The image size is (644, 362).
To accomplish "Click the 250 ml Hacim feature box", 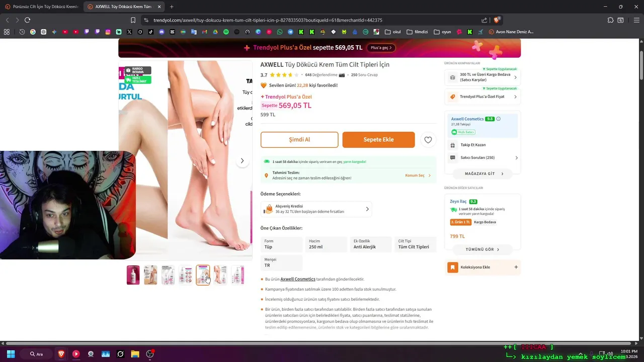I will click(x=326, y=244).
